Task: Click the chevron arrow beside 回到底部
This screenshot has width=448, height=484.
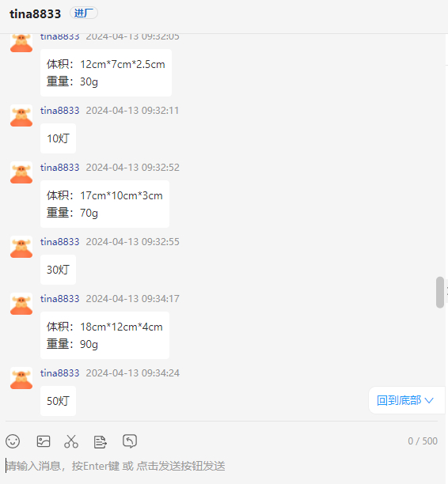Action: pyautogui.click(x=429, y=401)
